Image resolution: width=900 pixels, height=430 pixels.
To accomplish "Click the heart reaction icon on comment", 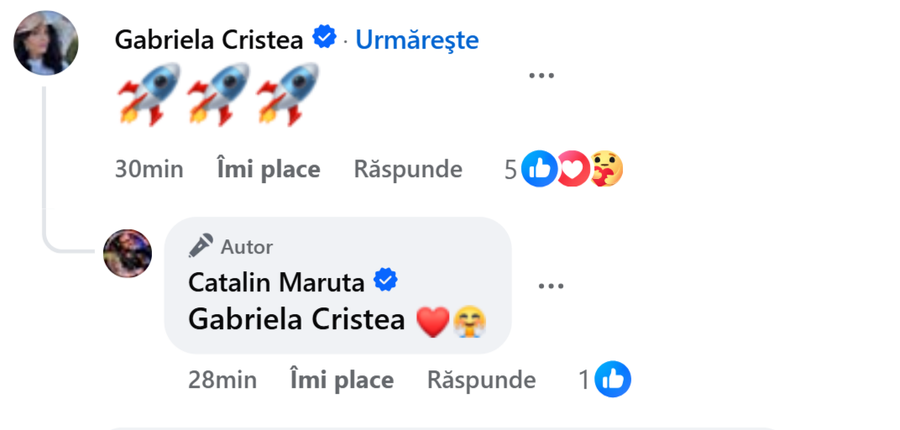I will coord(573,169).
